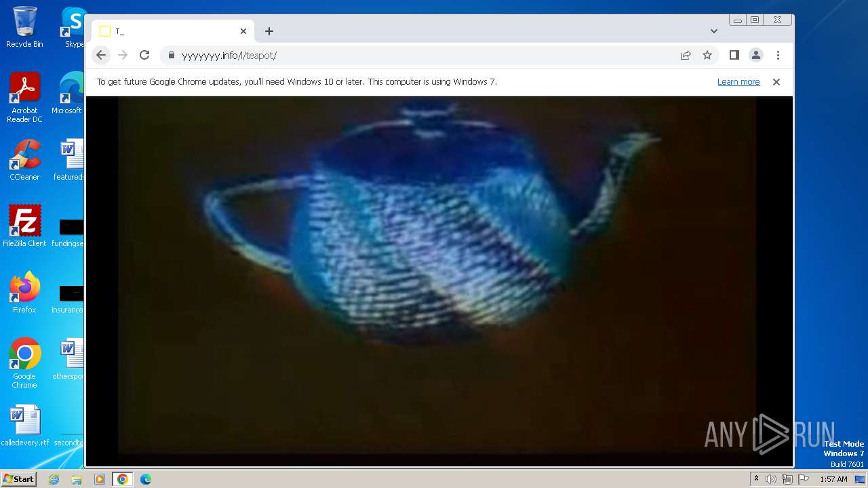Viewport: 868px width, 488px height.
Task: Launch CCleaner from desktop
Action: (24, 160)
